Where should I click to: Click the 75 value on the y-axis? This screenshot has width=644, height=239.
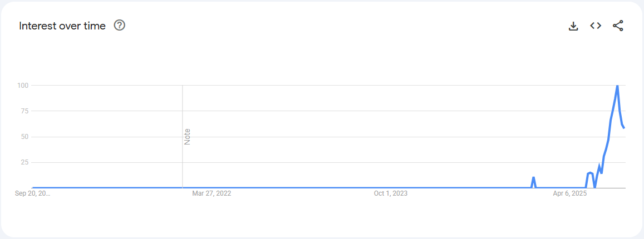pos(24,111)
